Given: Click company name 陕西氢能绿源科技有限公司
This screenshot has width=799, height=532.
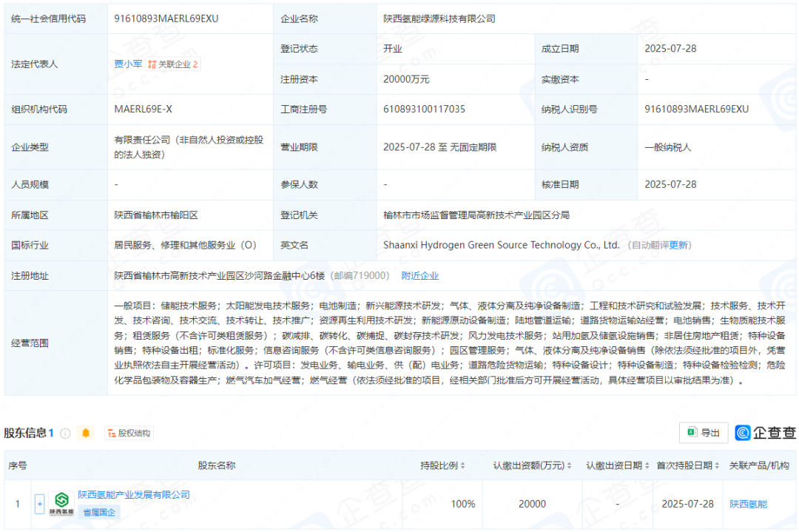Looking at the screenshot, I should 439,18.
